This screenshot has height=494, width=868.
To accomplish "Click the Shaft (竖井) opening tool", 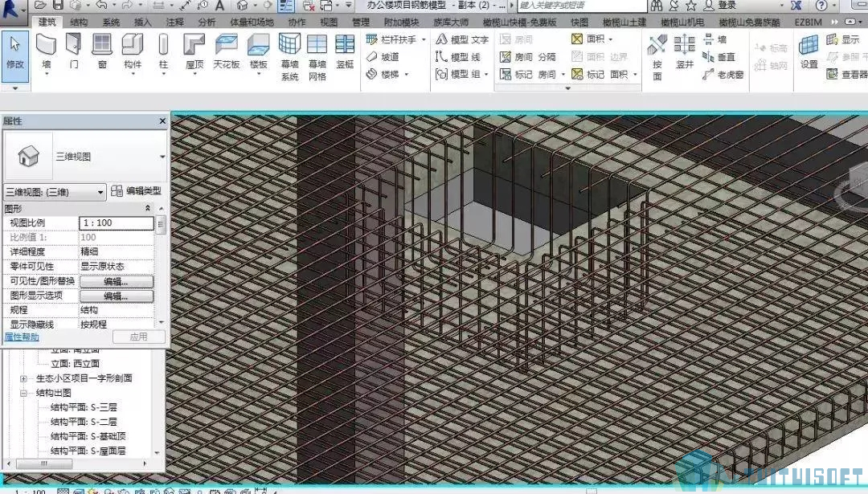I will click(x=685, y=51).
